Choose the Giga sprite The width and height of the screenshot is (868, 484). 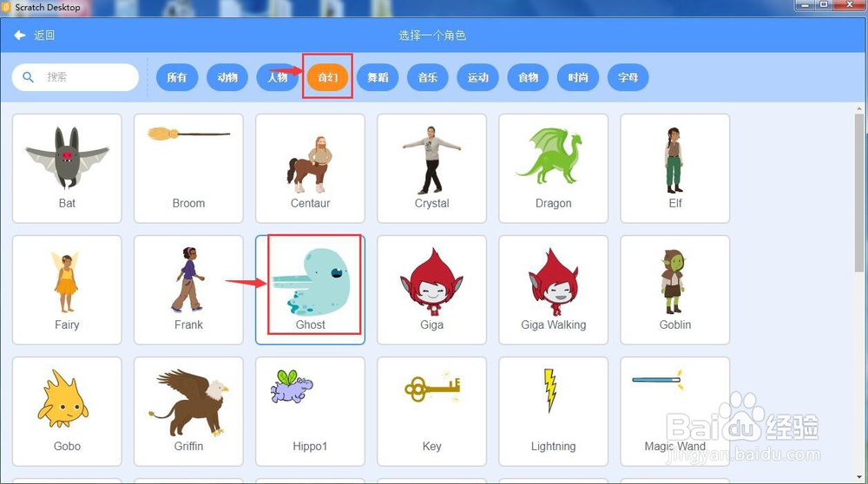431,290
